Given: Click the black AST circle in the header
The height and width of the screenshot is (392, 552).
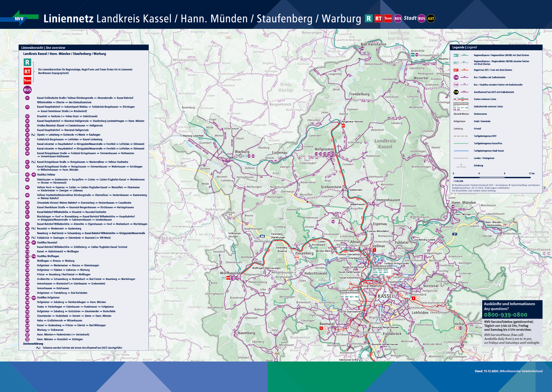Looking at the screenshot, I should tap(431, 19).
